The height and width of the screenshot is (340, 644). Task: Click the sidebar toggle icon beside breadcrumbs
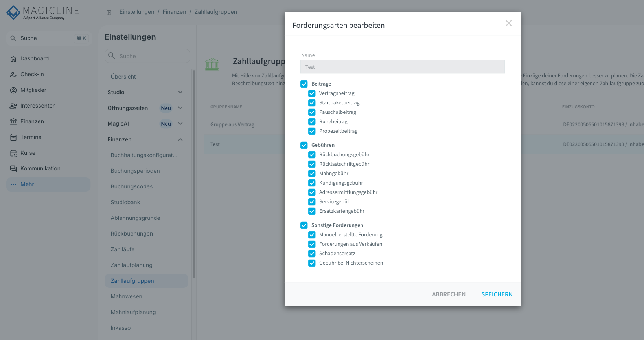pyautogui.click(x=109, y=13)
